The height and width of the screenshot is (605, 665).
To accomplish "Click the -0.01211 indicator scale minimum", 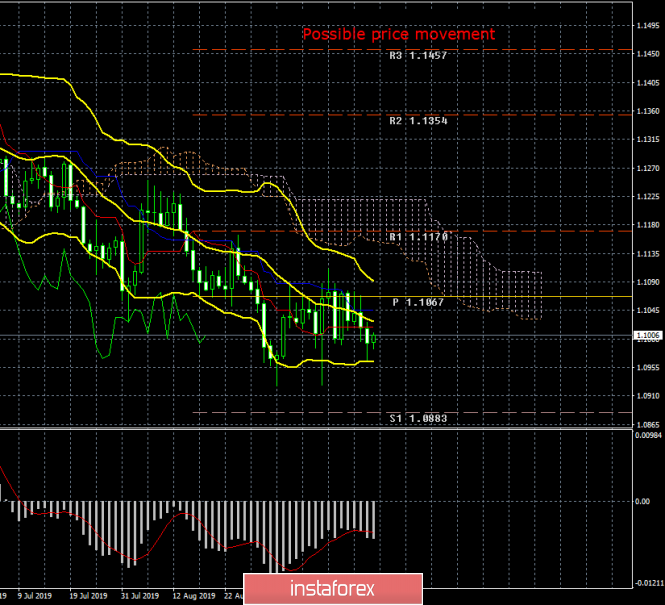I will point(646,581).
